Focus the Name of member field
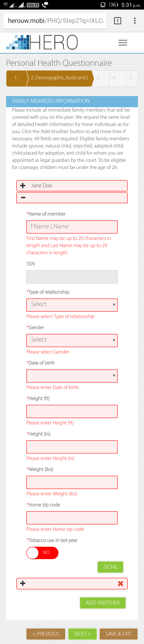The image size is (144, 644). (x=72, y=227)
